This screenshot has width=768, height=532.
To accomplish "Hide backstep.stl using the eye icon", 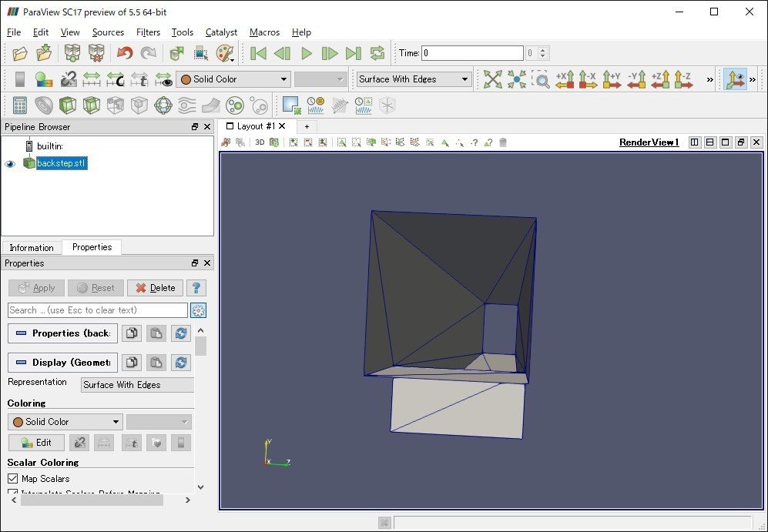I will point(10,164).
